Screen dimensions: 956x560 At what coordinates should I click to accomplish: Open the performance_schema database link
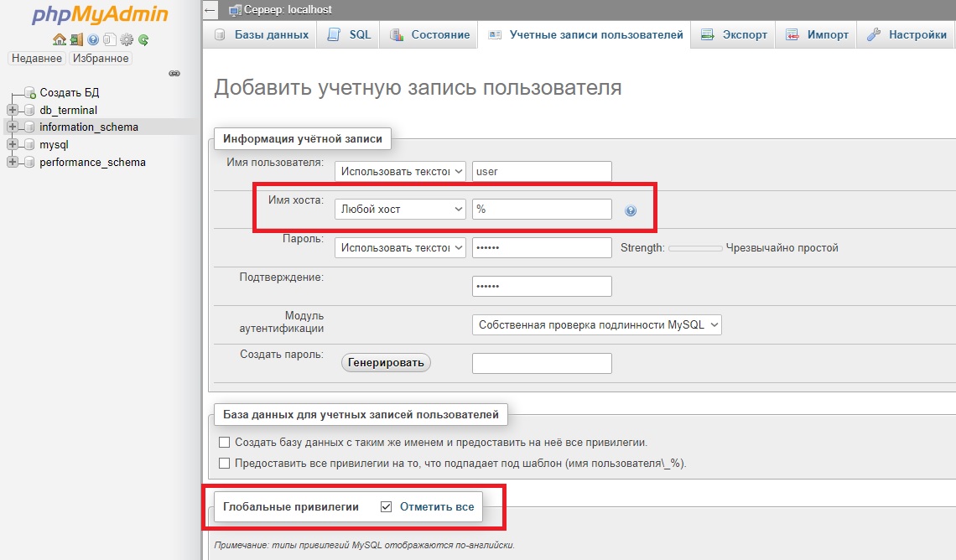93,162
